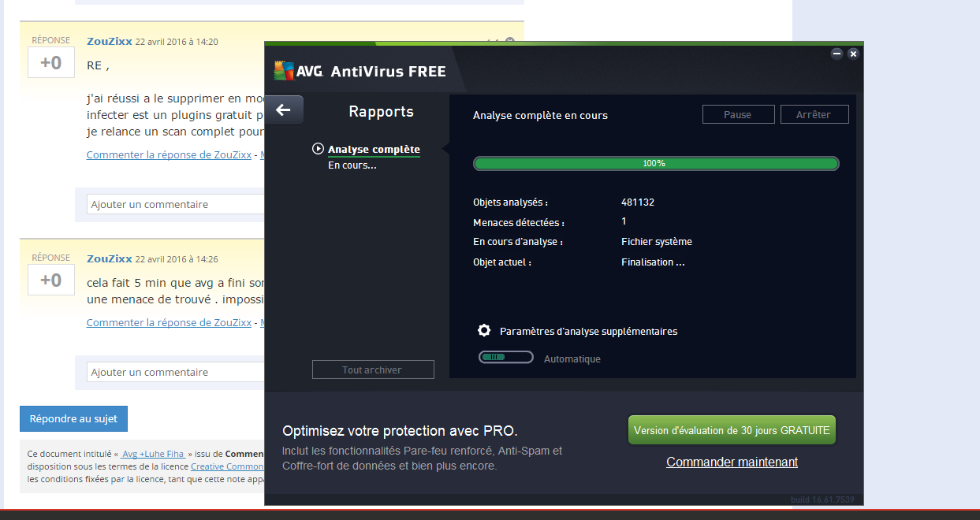Click the play icon beside Analyse complète
The image size is (980, 520).
coord(318,148)
